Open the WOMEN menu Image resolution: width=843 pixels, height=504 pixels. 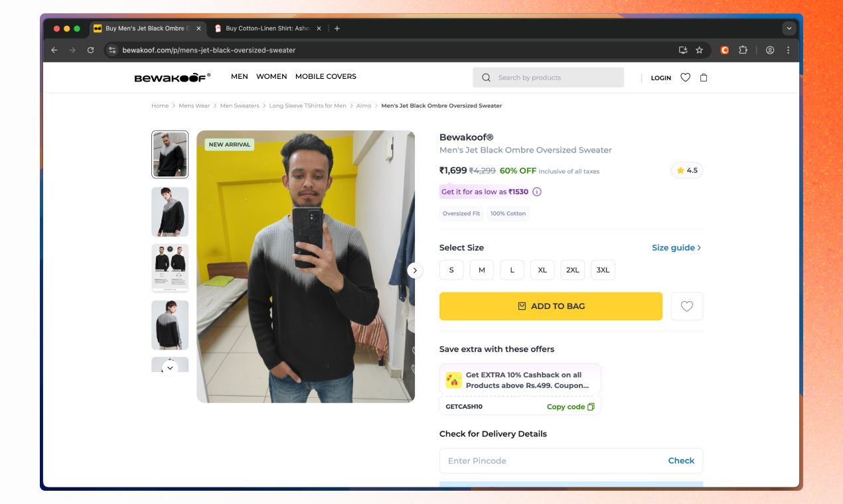coord(271,76)
